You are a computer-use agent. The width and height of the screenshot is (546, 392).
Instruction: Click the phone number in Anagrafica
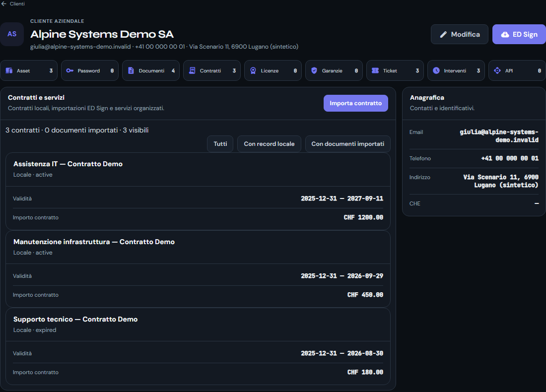point(510,158)
